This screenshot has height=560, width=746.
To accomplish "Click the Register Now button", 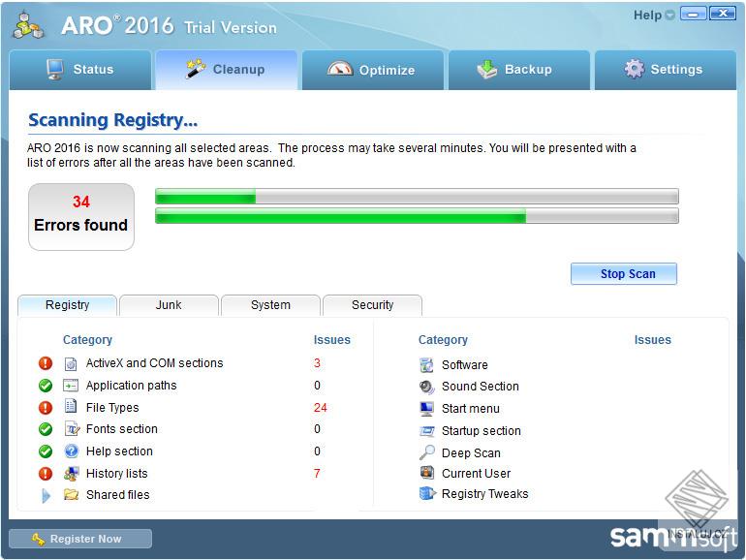I will click(x=80, y=539).
